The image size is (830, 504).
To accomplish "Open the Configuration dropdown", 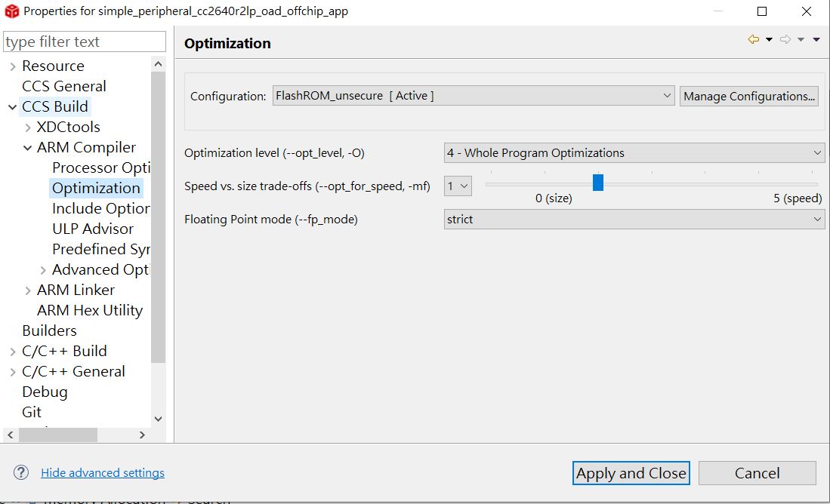I will point(473,96).
